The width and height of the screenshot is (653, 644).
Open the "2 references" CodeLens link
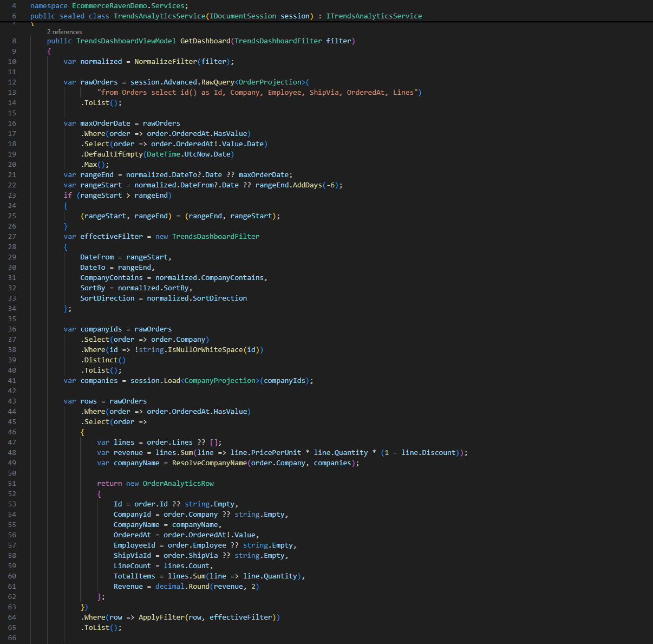pos(64,32)
